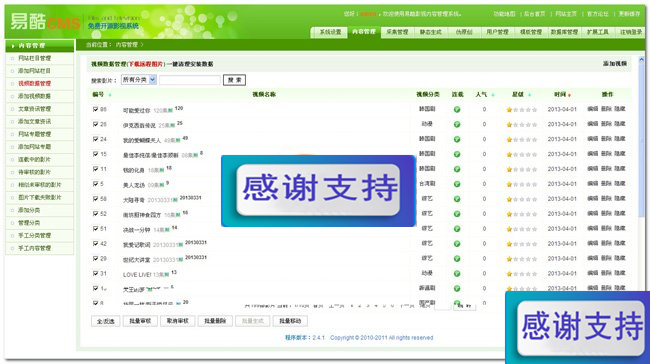Click the 全/反选 select-all button
The height and width of the screenshot is (364, 650).
[x=105, y=321]
